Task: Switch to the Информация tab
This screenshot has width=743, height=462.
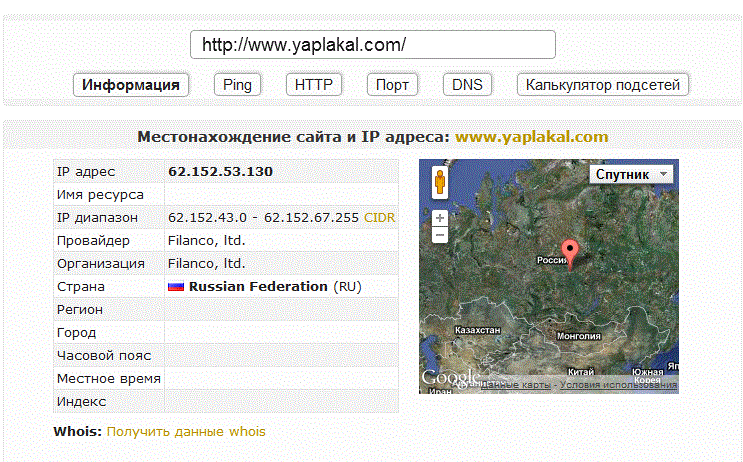Action: [131, 85]
